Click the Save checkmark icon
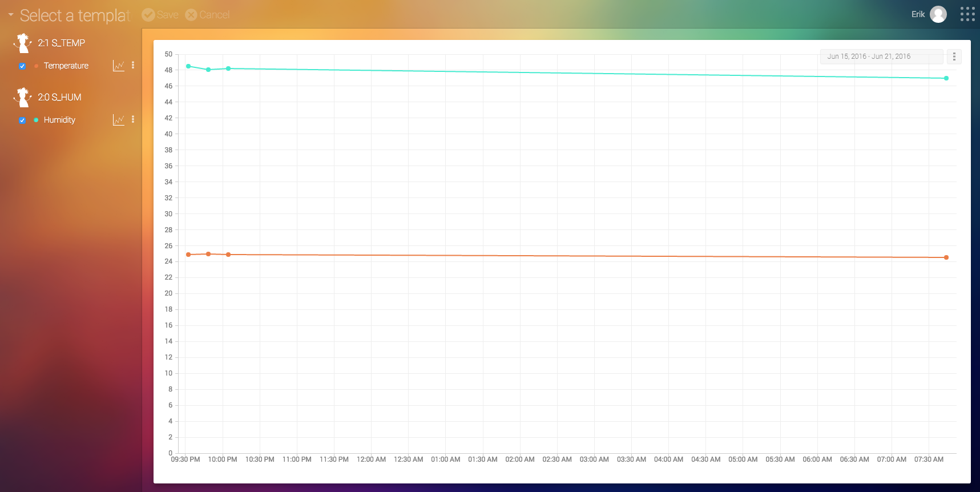 [x=148, y=15]
